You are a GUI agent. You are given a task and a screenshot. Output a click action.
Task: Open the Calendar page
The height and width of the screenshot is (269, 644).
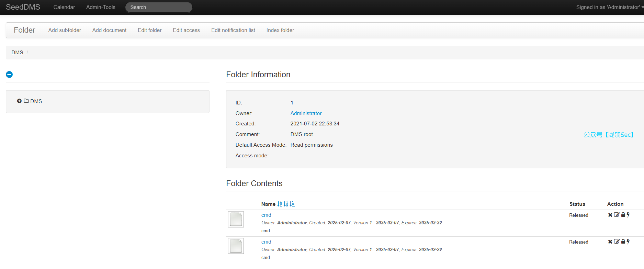[64, 7]
